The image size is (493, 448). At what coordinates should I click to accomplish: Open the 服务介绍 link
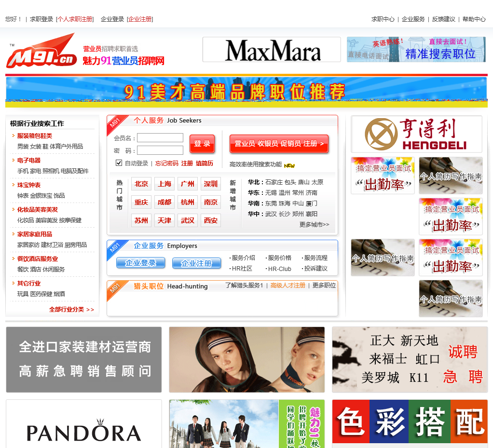pyautogui.click(x=243, y=258)
